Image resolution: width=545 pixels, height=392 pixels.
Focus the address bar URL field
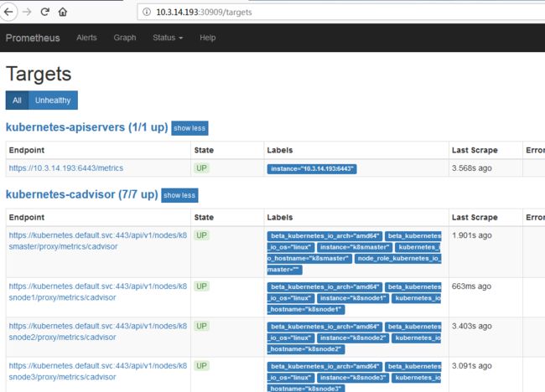pyautogui.click(x=340, y=13)
